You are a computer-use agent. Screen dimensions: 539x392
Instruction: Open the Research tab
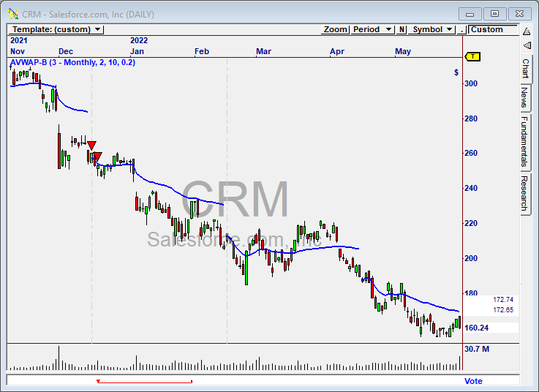coord(525,193)
